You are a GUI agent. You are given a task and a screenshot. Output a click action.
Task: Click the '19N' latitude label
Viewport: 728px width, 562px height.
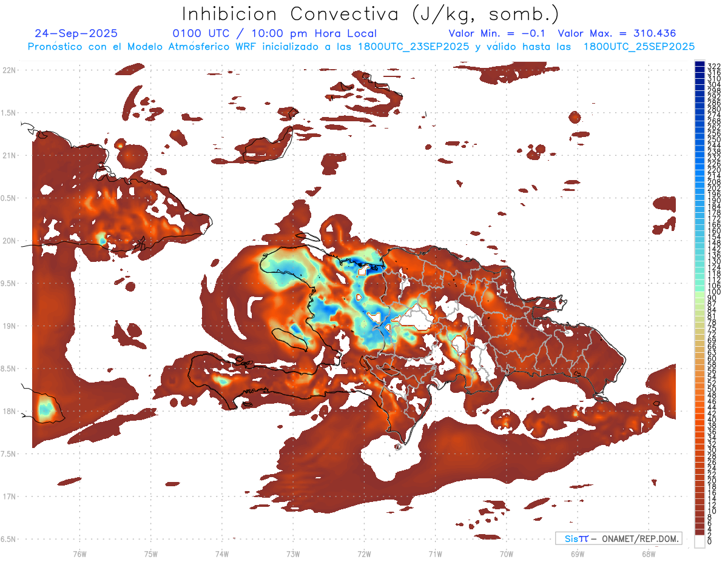click(x=8, y=326)
